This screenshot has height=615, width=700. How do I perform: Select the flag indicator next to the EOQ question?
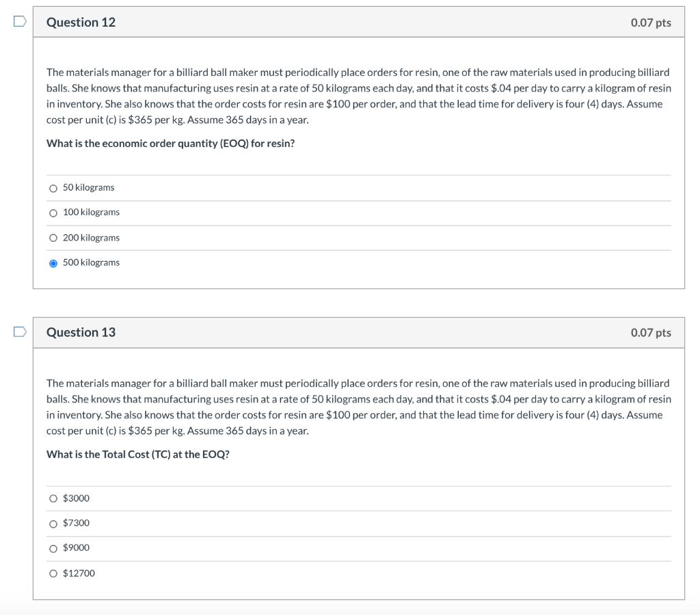18,21
